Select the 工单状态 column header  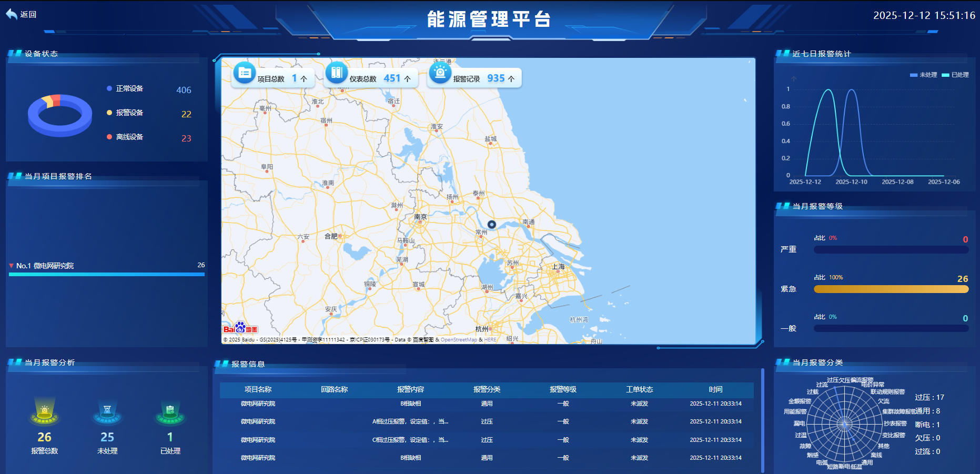pyautogui.click(x=639, y=389)
